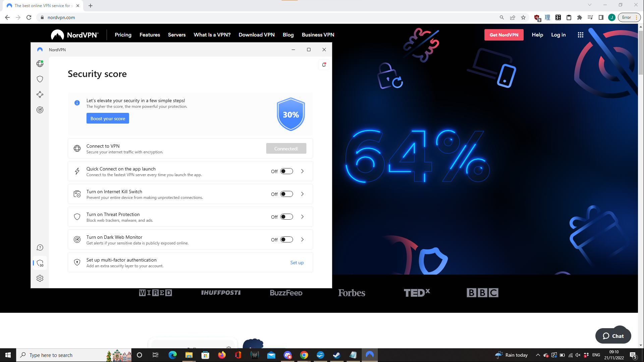Open Microsoft Edge from the taskbar
The height and width of the screenshot is (362, 644).
(173, 355)
